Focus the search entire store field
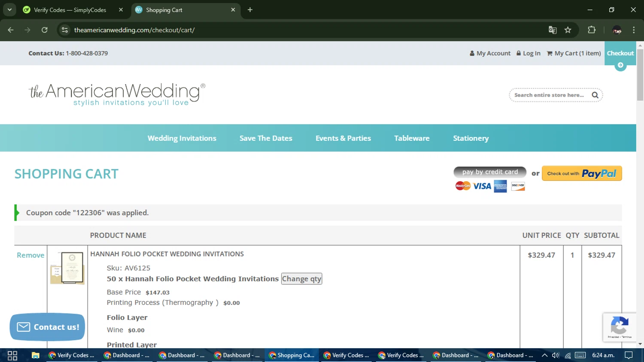This screenshot has width=644, height=362. pos(549,95)
